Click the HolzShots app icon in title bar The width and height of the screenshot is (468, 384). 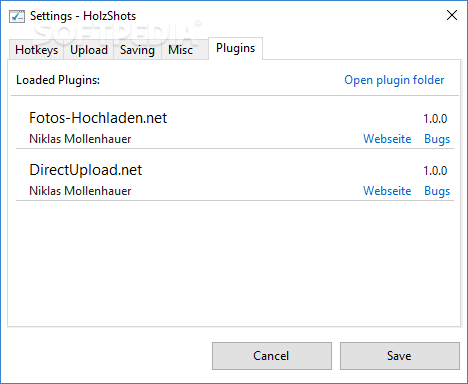[x=17, y=16]
